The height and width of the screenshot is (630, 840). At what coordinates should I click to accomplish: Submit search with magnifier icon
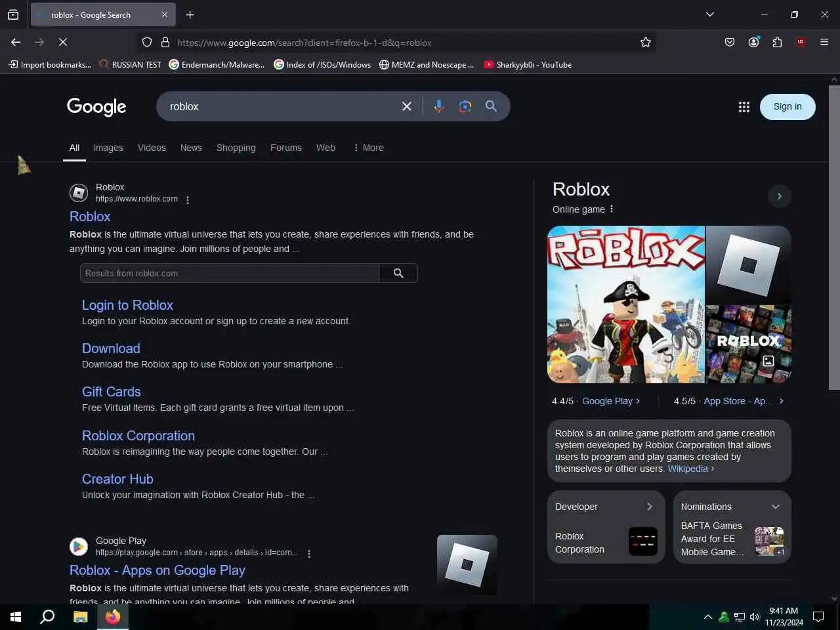491,106
